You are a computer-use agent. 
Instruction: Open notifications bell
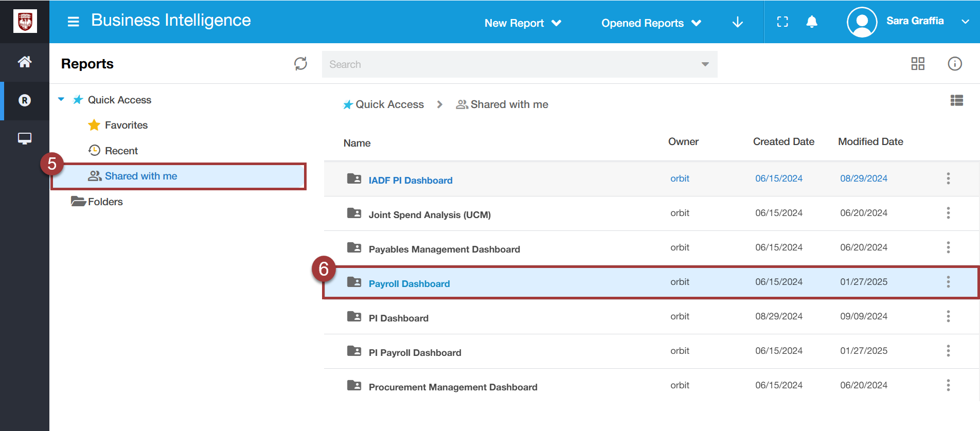pyautogui.click(x=812, y=22)
